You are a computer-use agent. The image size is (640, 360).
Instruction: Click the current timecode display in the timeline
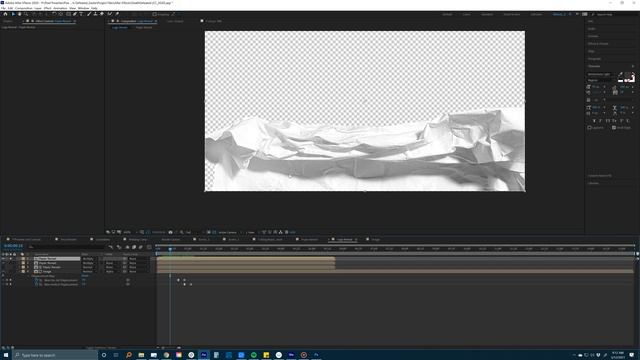pos(13,246)
